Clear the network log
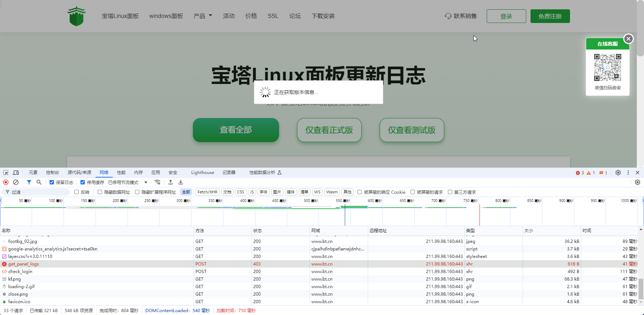Screen dimensions: 644x315 coord(16,182)
